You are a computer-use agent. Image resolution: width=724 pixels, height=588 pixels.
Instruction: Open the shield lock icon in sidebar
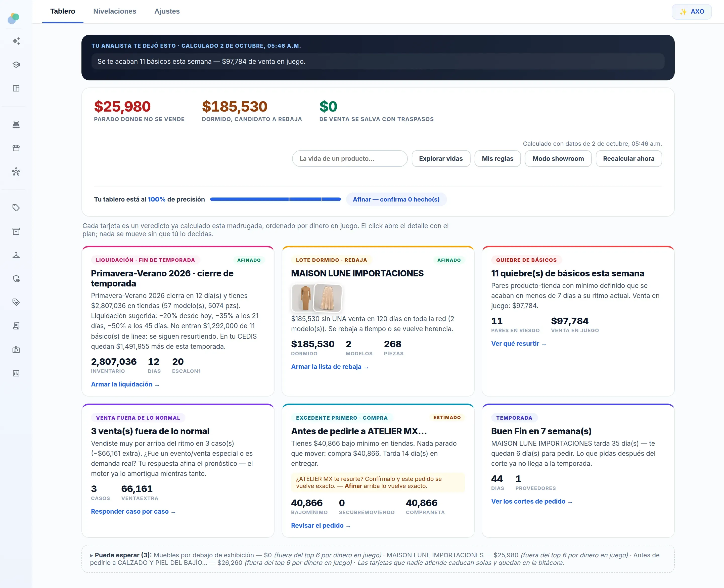click(16, 279)
